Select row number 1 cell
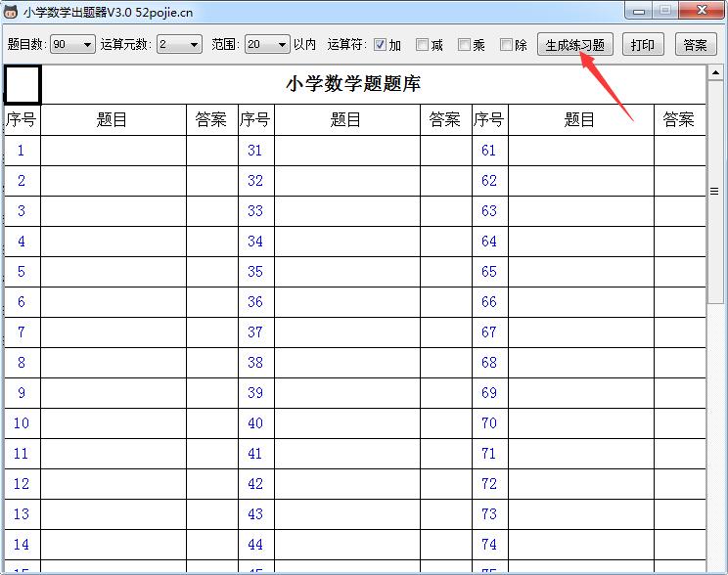Screen dimensions: 728x575 click(x=23, y=151)
